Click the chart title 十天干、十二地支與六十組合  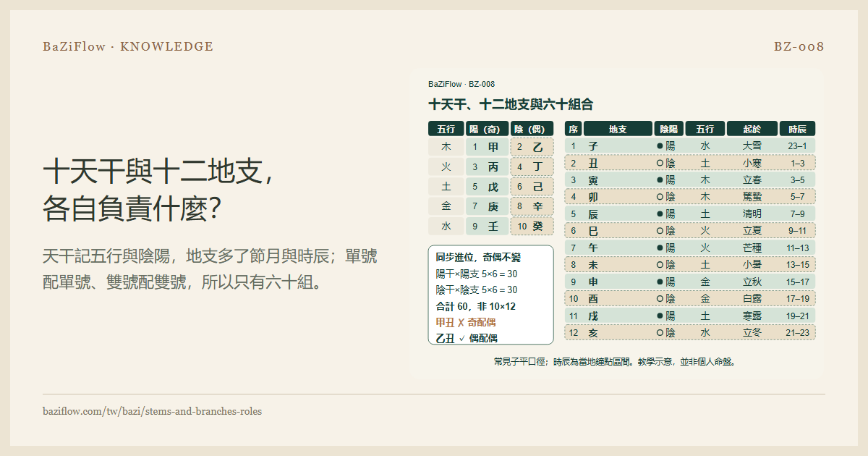[511, 104]
